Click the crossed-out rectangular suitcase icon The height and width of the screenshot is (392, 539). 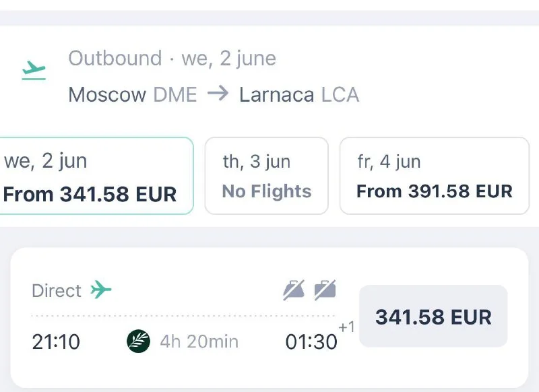pos(325,290)
